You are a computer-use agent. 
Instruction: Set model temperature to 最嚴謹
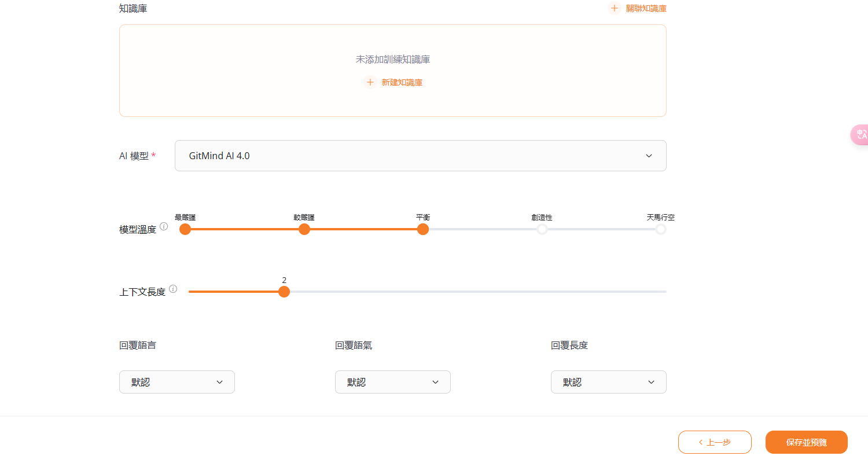point(185,229)
